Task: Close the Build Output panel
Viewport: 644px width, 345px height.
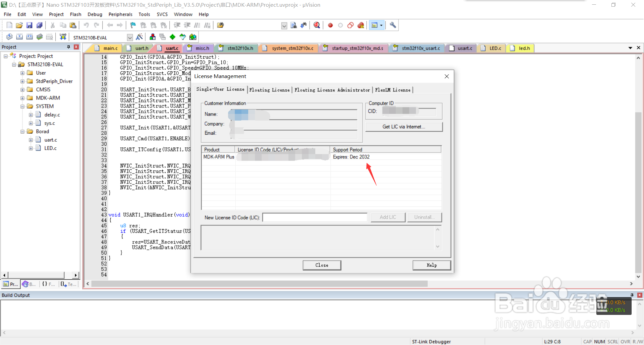Action: pos(640,295)
